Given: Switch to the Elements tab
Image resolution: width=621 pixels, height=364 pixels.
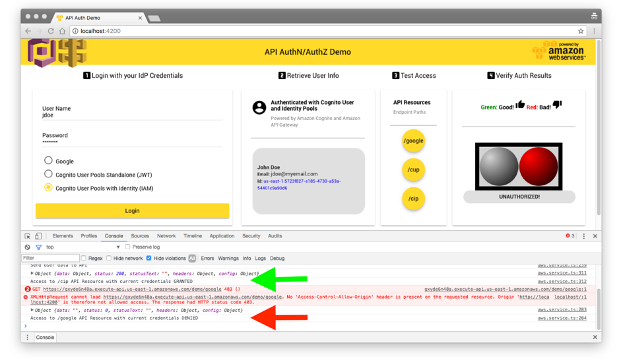Looking at the screenshot, I should point(63,236).
